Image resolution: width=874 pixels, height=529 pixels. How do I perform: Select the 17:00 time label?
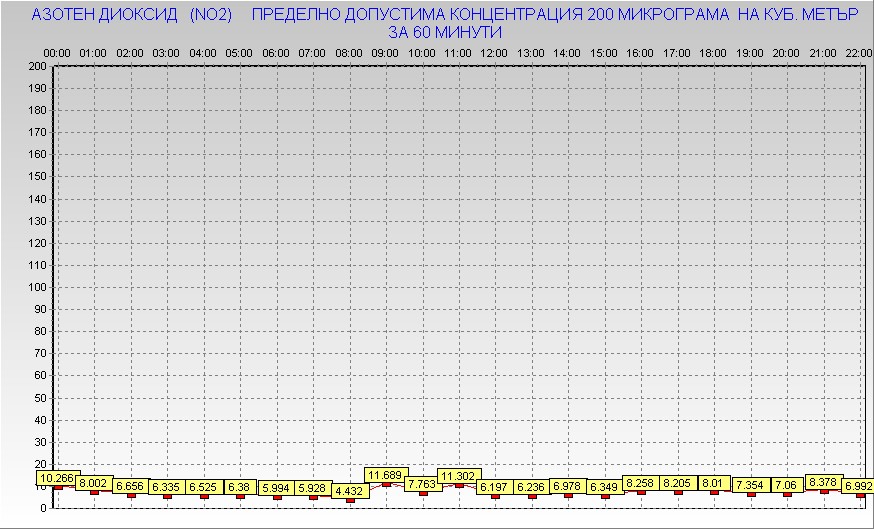pyautogui.click(x=677, y=54)
